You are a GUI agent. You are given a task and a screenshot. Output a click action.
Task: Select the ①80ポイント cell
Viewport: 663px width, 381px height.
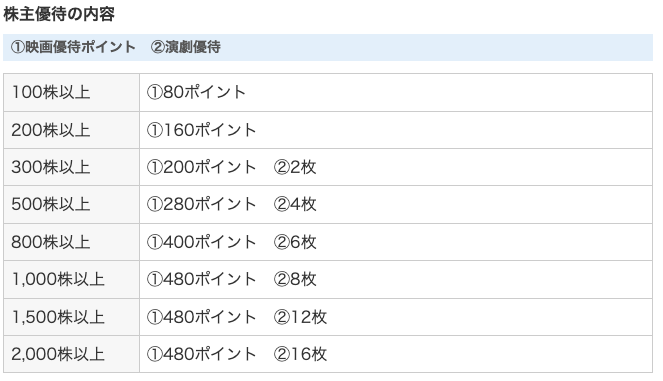coord(396,92)
